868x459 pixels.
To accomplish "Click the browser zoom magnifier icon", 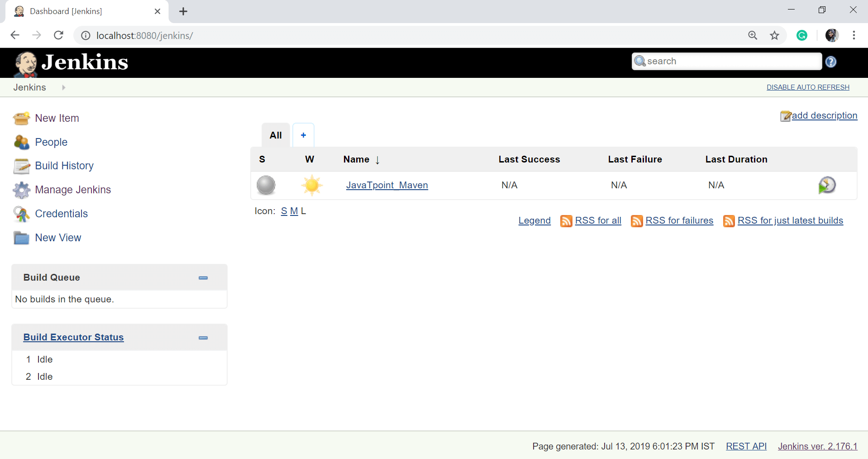I will click(753, 35).
